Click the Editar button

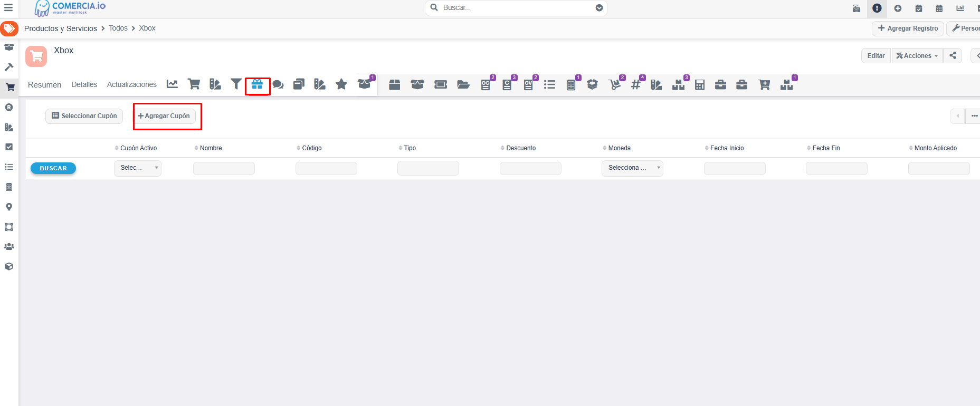tap(876, 55)
